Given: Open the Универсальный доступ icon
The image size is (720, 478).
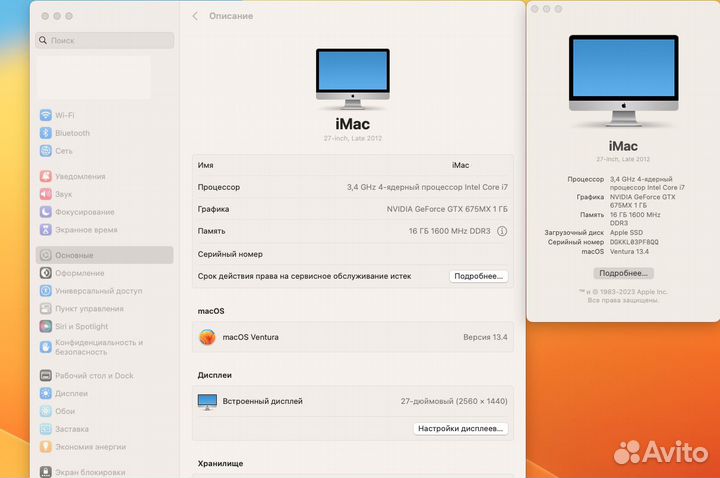Looking at the screenshot, I should pyautogui.click(x=45, y=291).
